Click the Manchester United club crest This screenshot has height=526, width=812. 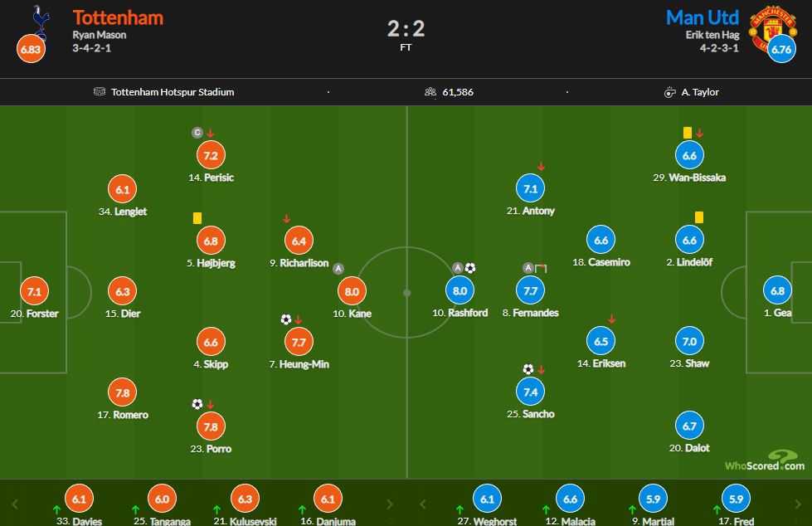(772, 27)
